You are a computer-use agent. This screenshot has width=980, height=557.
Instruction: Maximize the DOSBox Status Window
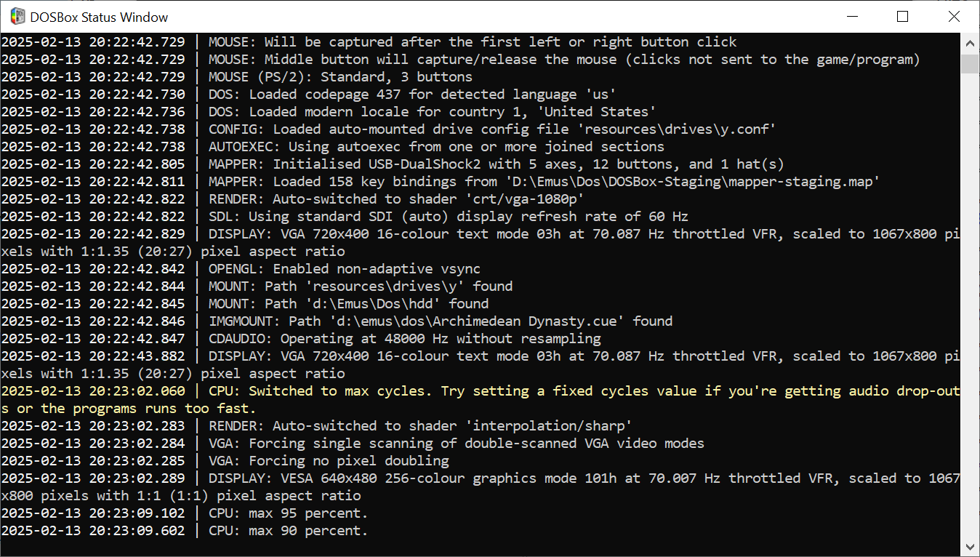pyautogui.click(x=902, y=16)
